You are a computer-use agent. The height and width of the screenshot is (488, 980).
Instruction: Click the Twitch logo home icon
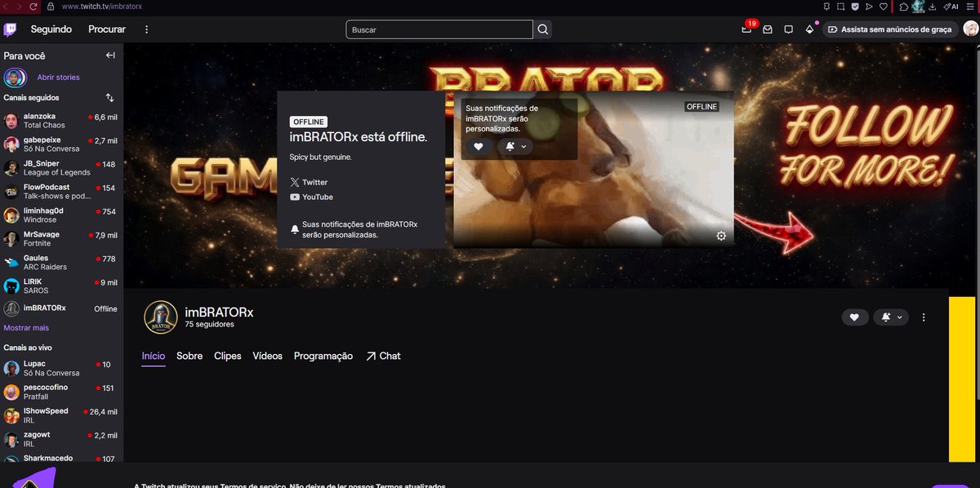coord(10,29)
